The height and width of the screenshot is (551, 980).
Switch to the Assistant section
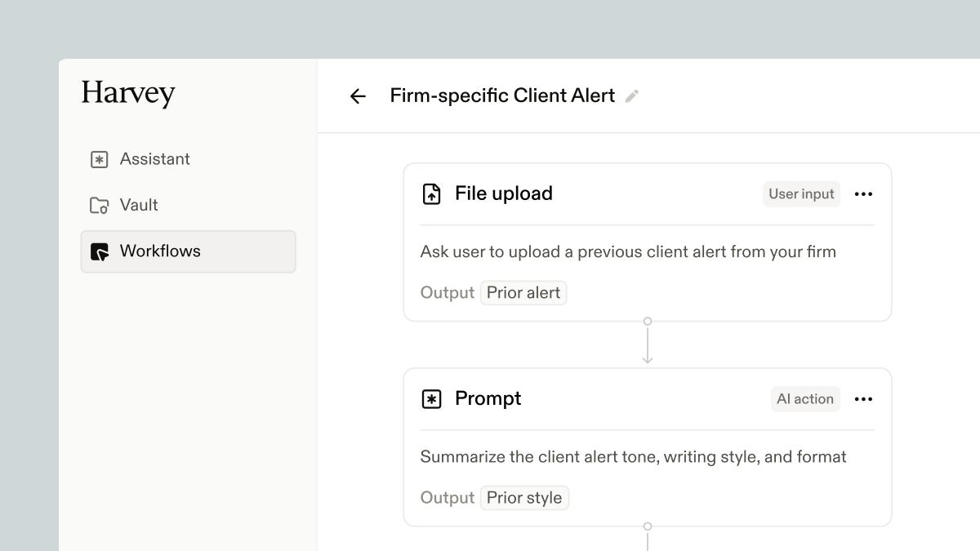pos(154,158)
